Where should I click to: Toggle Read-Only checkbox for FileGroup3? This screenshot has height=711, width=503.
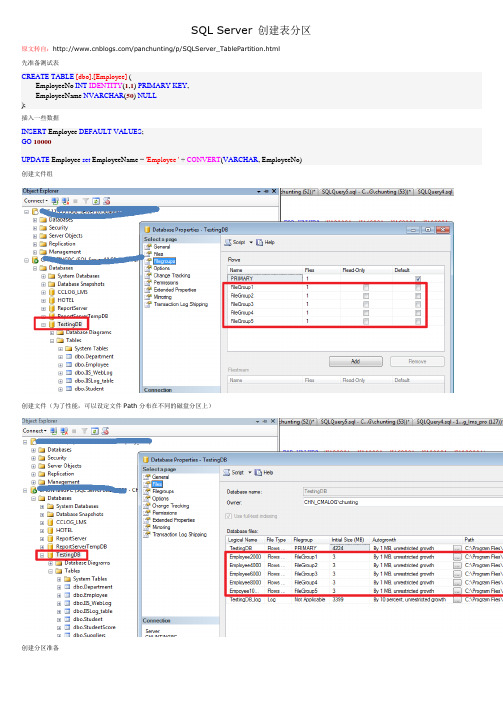(366, 304)
